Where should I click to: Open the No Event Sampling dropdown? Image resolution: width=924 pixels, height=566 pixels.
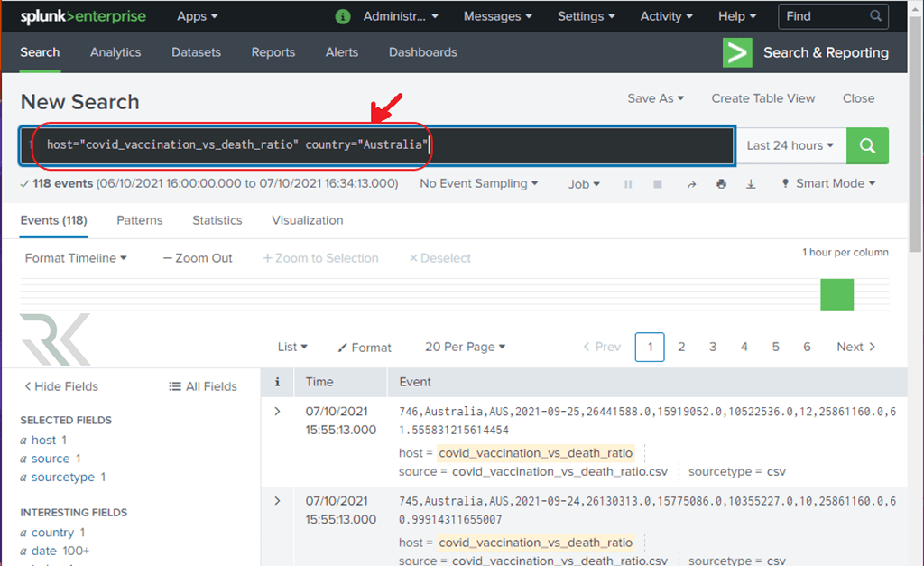478,183
